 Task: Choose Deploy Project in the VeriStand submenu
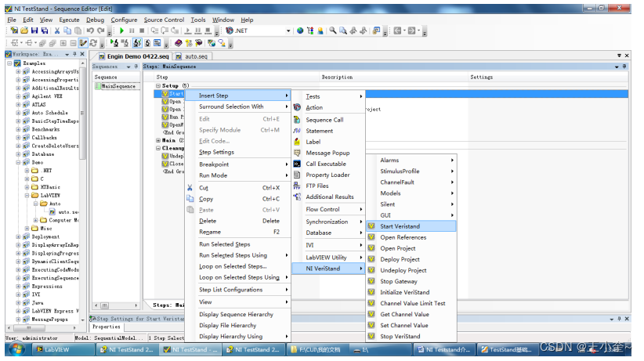coord(400,259)
